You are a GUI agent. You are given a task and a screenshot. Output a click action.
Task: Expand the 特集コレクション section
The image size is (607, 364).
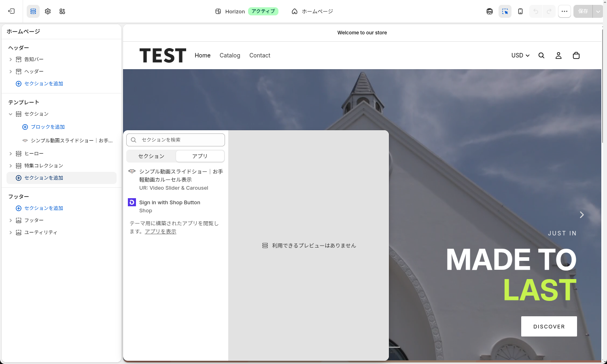pyautogui.click(x=11, y=166)
